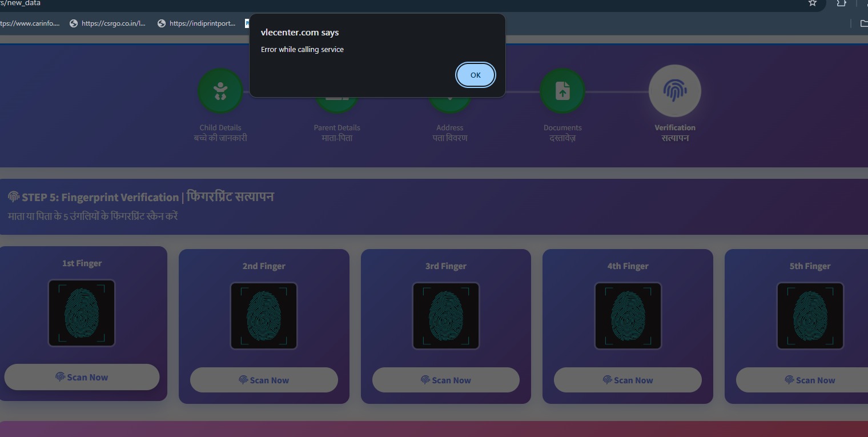Click the 4th Finger fingerprint image
Screen dimensions: 868x437
click(x=628, y=316)
